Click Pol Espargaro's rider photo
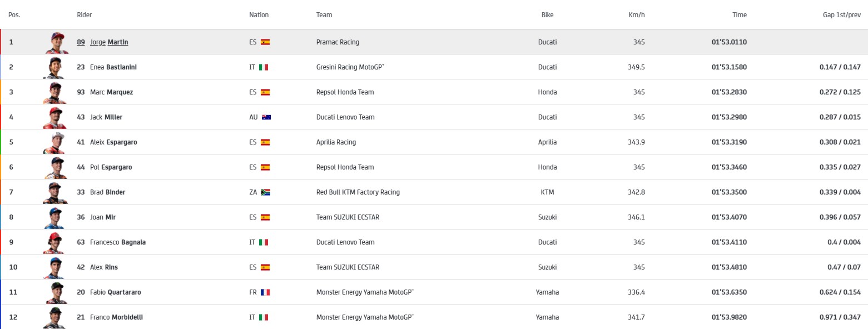The width and height of the screenshot is (868, 329). [56, 167]
